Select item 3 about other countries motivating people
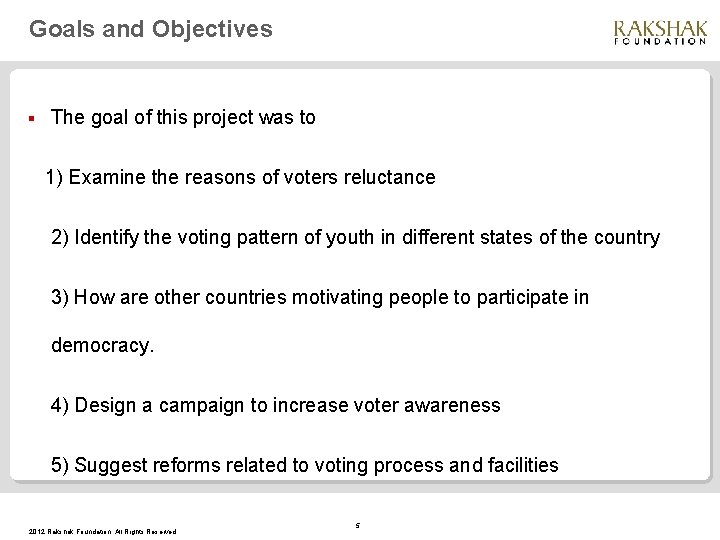Screen dimensions: 720x540 [320, 297]
